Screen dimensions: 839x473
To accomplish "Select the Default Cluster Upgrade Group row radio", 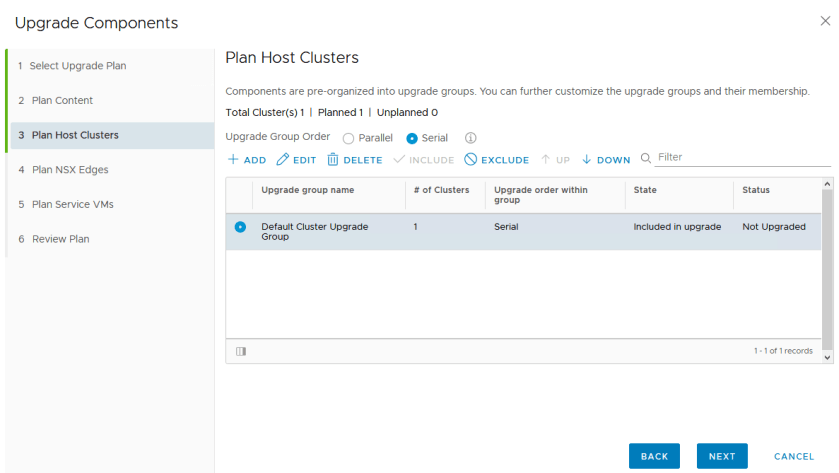I will (240, 227).
